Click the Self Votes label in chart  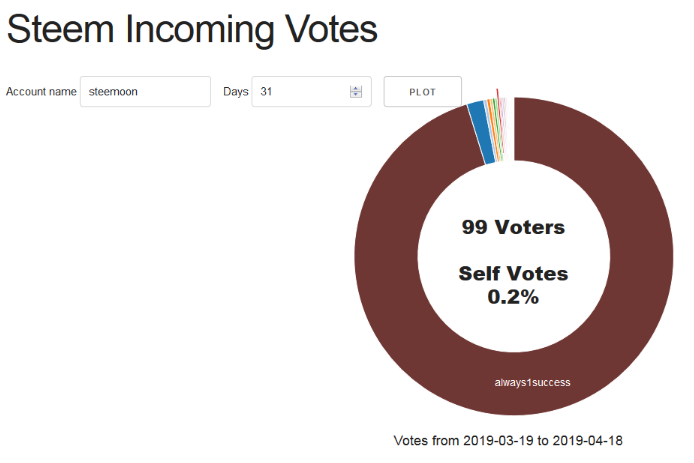(x=513, y=274)
